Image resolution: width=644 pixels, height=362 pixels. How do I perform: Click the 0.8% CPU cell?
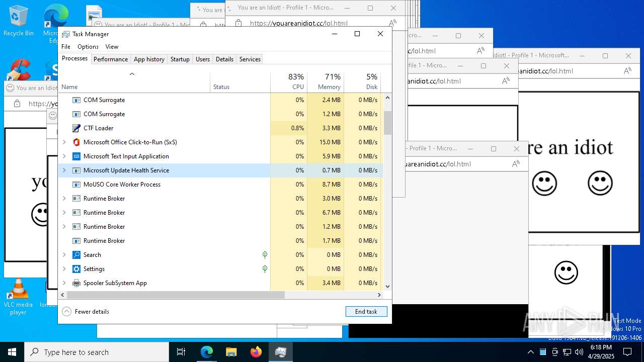289,128
